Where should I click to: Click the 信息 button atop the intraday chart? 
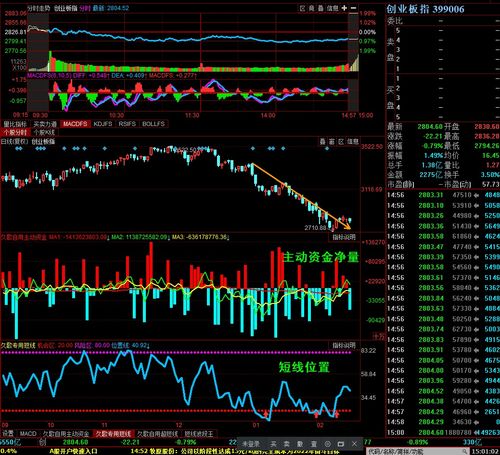click(332, 8)
